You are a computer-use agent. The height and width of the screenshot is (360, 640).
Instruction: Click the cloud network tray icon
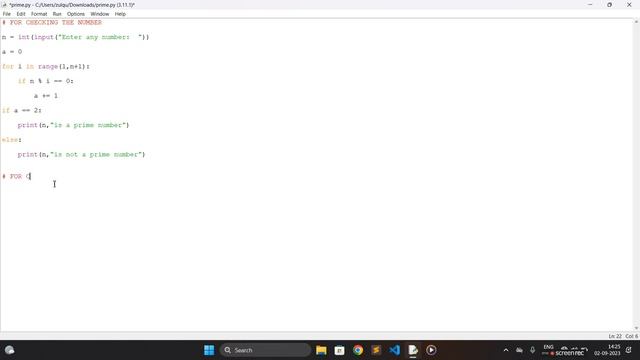519,350
